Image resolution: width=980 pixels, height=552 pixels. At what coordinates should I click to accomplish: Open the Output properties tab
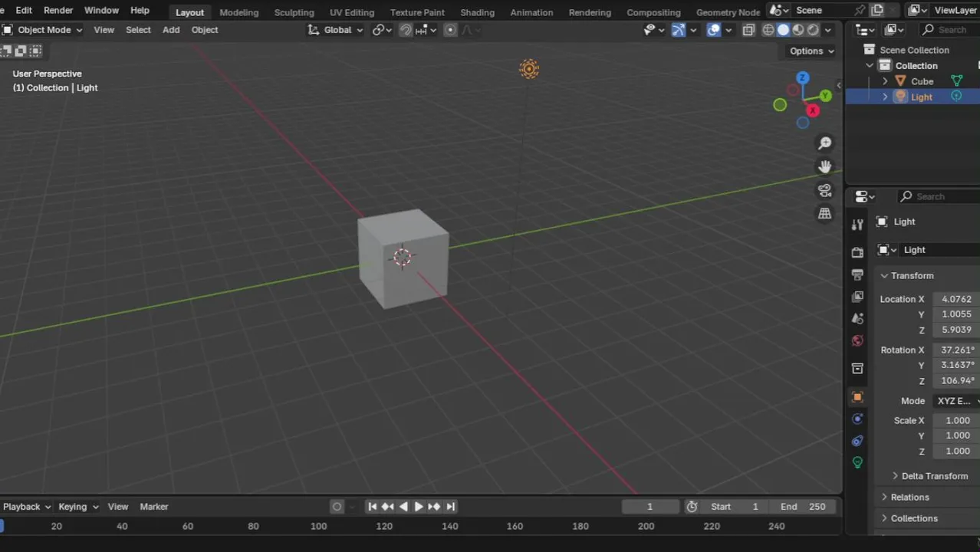(x=857, y=274)
